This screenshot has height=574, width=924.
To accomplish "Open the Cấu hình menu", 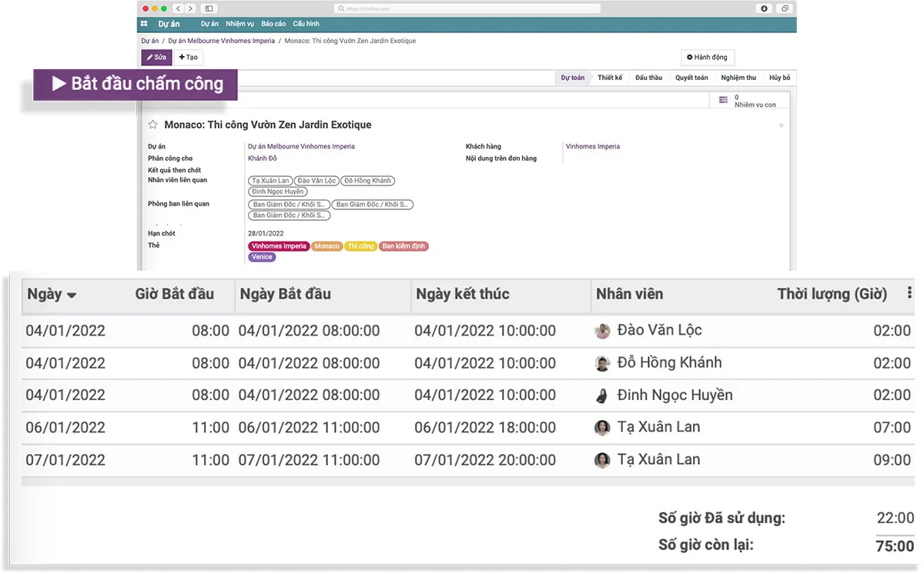I will point(306,25).
